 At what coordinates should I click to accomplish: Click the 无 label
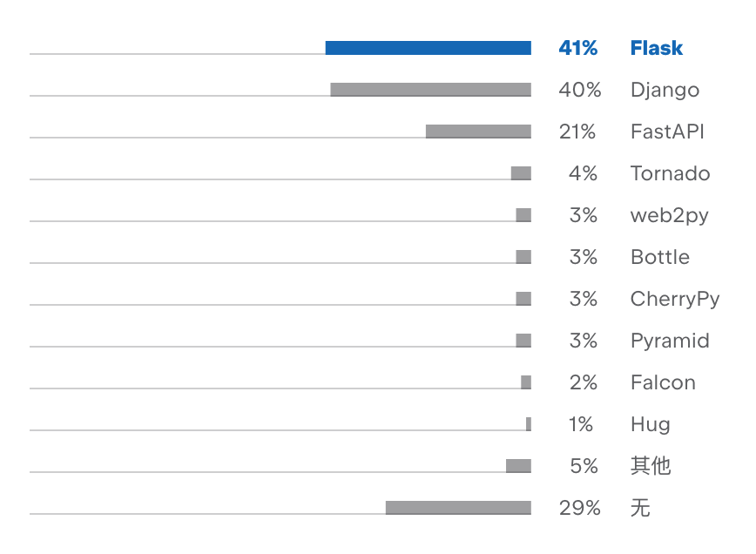pos(640,508)
